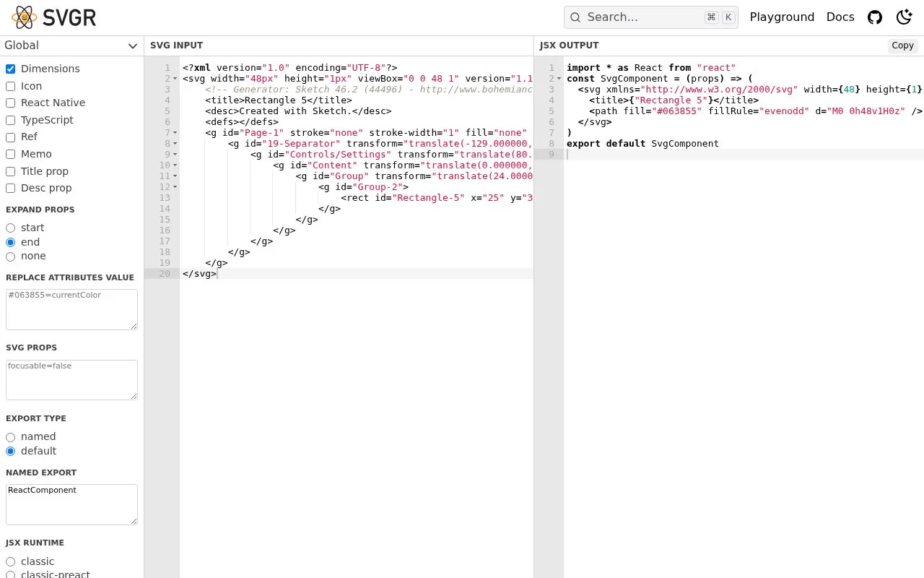Select the 'named' export type
924x578 pixels.
tap(10, 437)
